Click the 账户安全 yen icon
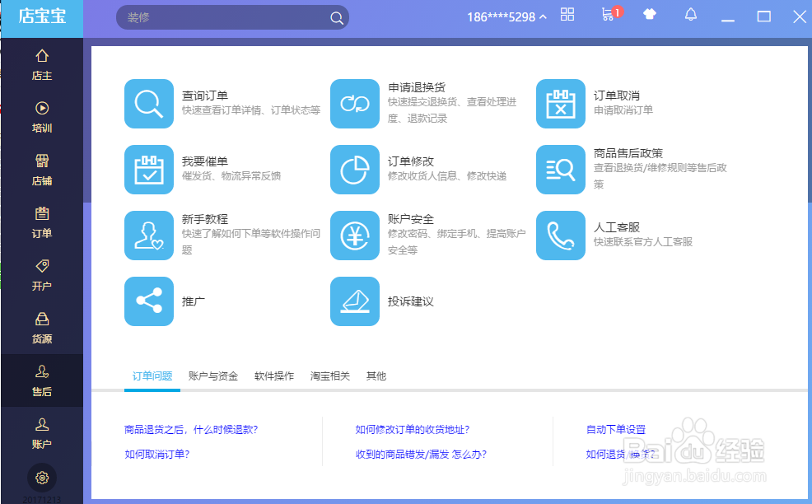 [355, 236]
